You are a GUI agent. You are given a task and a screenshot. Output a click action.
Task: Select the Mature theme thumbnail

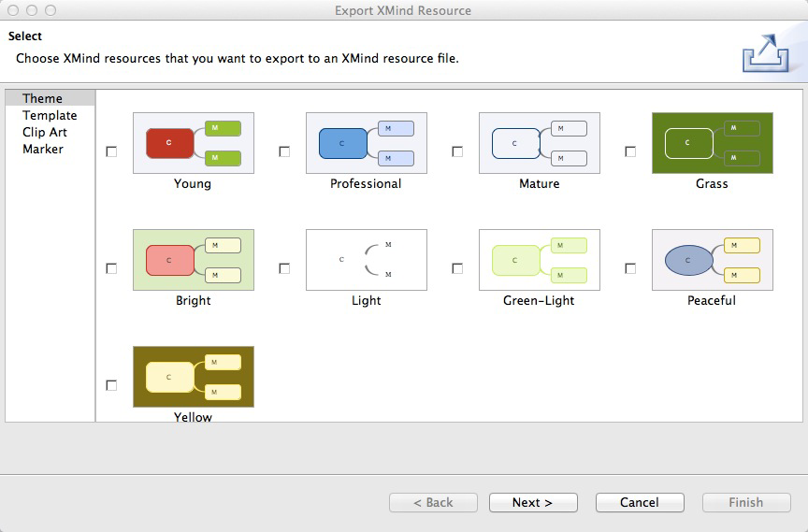tap(540, 143)
